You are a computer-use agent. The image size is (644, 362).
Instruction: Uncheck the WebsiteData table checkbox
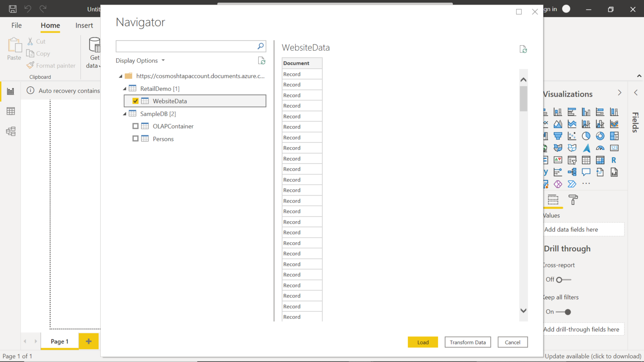click(x=135, y=101)
